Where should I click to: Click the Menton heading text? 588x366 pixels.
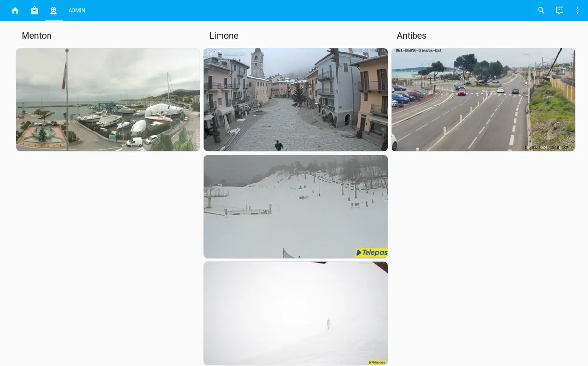click(x=37, y=36)
